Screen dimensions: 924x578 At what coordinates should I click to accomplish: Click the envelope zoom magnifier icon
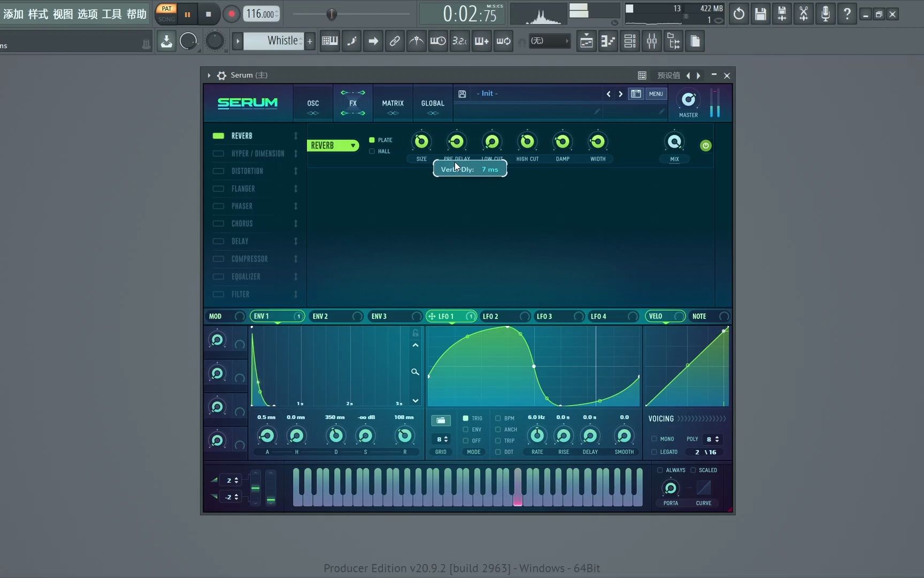coord(415,371)
